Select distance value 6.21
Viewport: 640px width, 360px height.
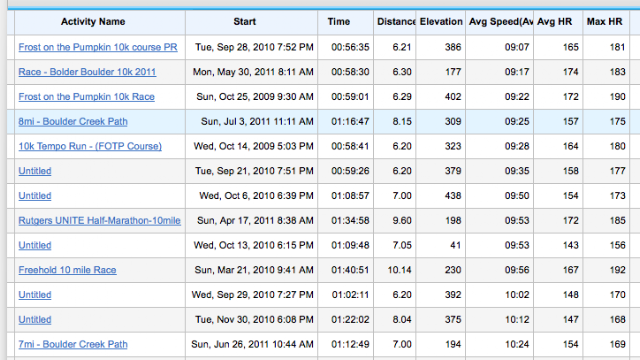coord(402,47)
